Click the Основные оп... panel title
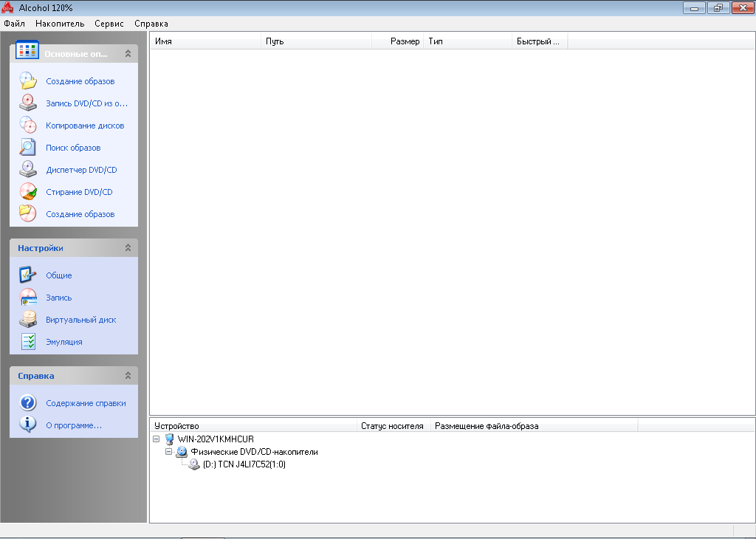Image resolution: width=756 pixels, height=539 pixels. (76, 54)
